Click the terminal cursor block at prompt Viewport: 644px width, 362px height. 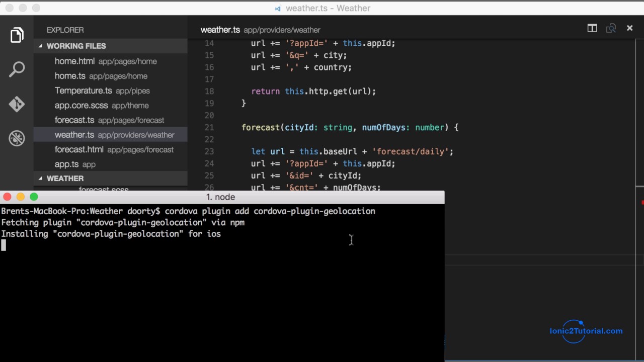click(x=4, y=245)
